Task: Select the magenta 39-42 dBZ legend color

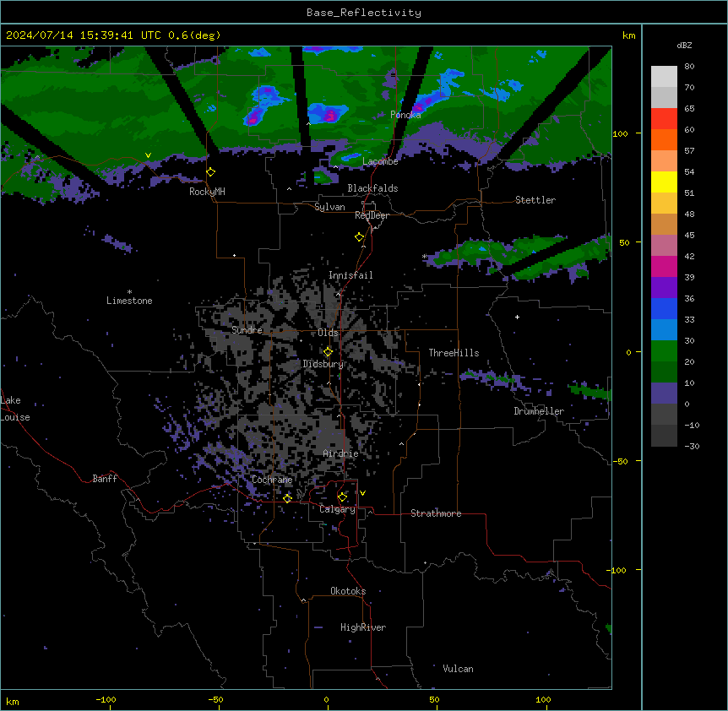Action: tap(664, 266)
